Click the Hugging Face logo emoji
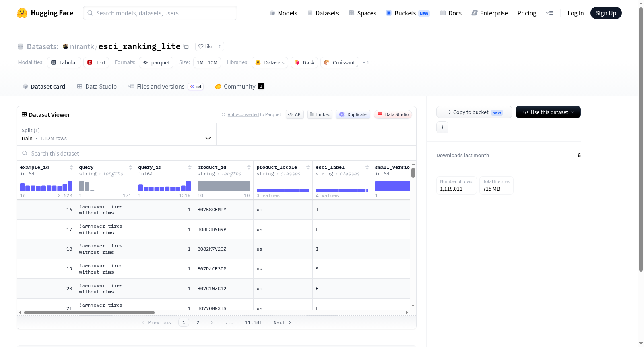Screen dimensions: 644x347 (x=22, y=13)
